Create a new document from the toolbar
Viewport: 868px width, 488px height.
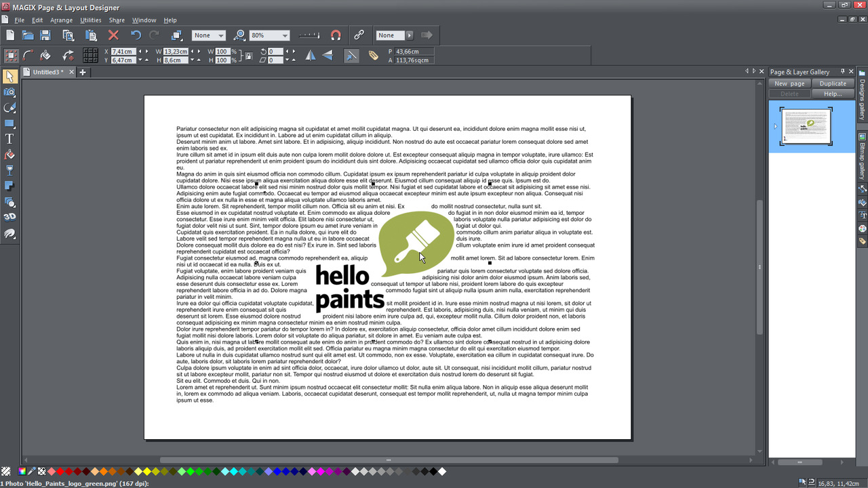(x=10, y=35)
